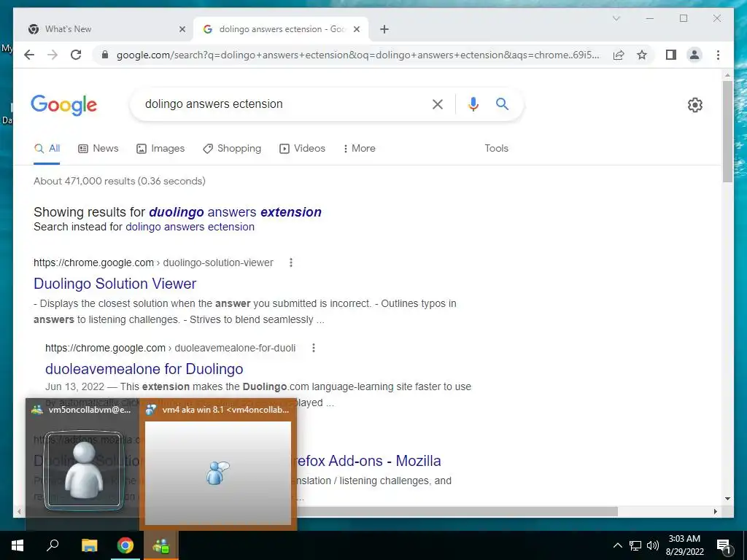
Task: Switch to What's New tab
Action: coord(107,29)
